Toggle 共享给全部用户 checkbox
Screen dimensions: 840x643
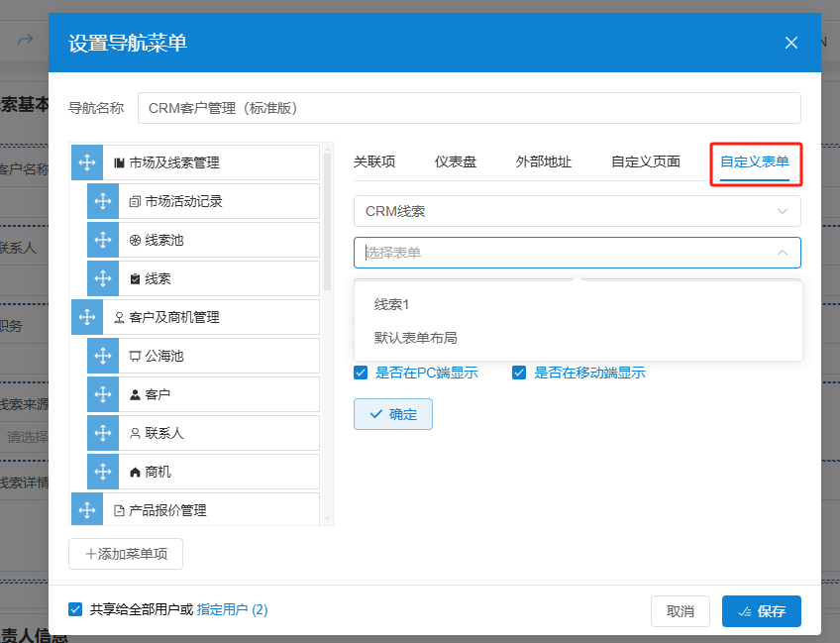click(x=75, y=609)
